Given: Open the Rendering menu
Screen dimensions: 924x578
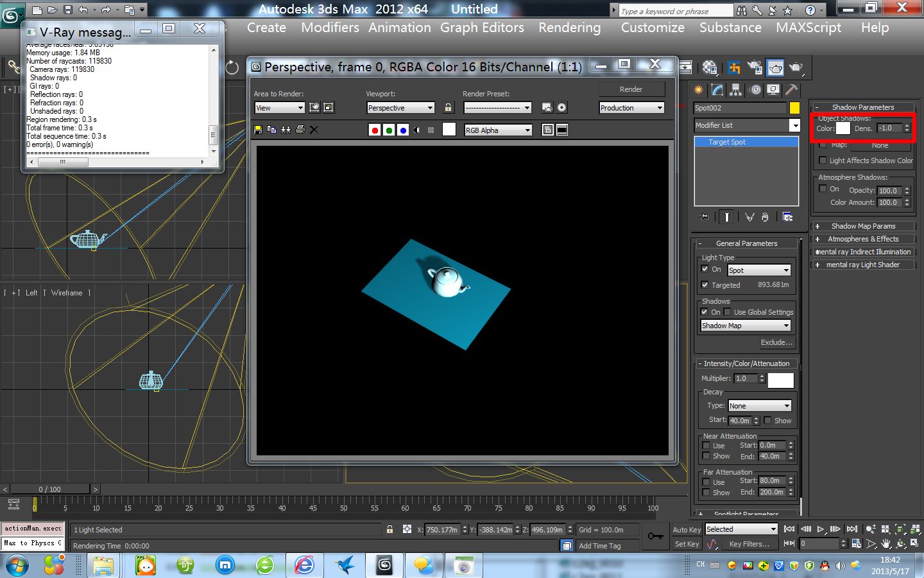Looking at the screenshot, I should tap(569, 28).
